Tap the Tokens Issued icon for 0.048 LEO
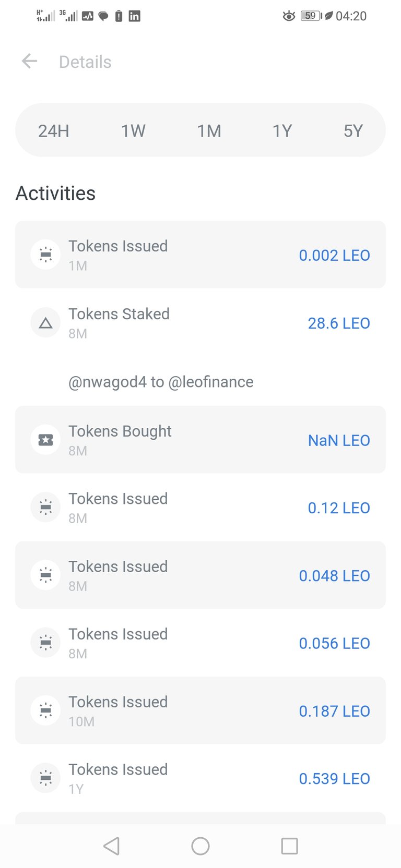This screenshot has height=868, width=401. pos(46,575)
